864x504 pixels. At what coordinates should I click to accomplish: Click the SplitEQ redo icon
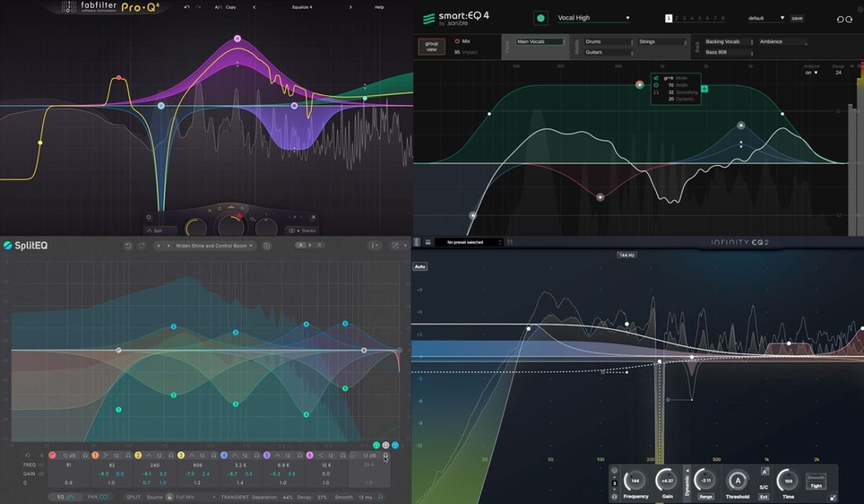coord(141,246)
